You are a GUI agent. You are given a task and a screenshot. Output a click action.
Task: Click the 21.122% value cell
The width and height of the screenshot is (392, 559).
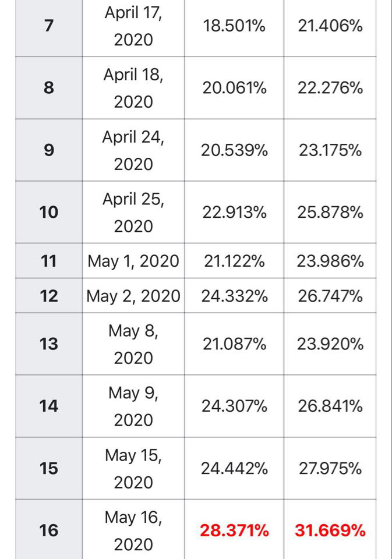pyautogui.click(x=234, y=261)
